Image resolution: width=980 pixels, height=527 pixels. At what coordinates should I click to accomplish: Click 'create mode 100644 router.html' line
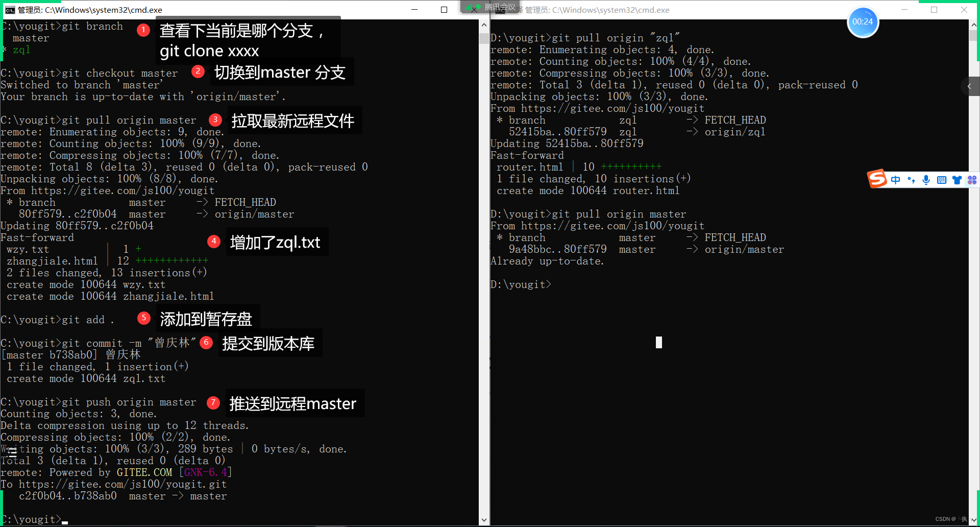588,190
